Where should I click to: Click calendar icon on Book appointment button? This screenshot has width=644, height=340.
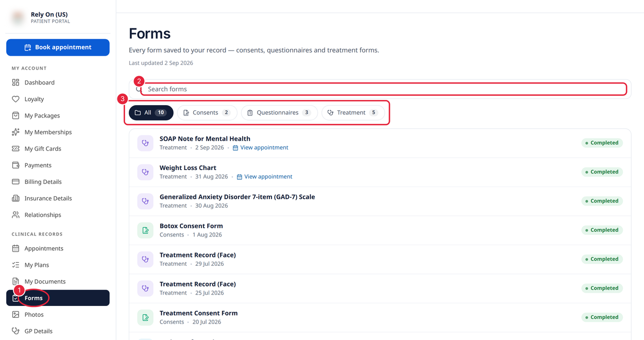click(28, 47)
